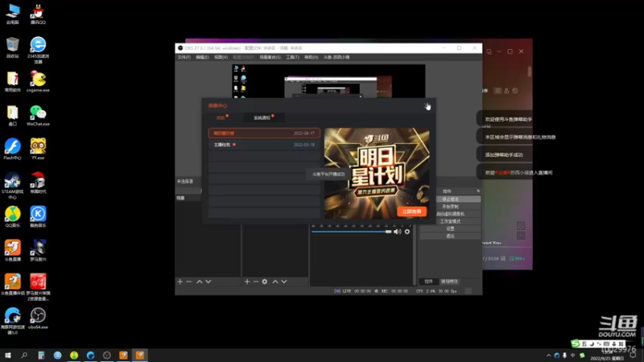Select the 明日星计划 message row
Image resolution: width=644 pixels, height=362 pixels.
tap(264, 133)
